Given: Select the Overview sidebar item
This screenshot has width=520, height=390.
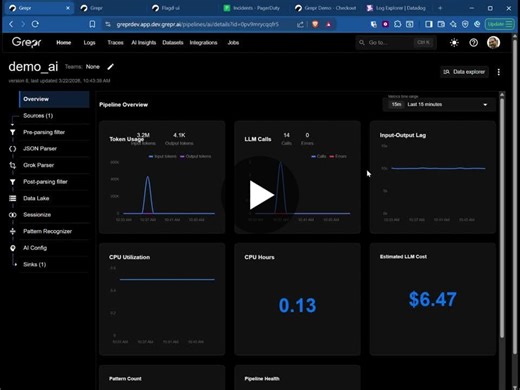Looking at the screenshot, I should tap(54, 99).
